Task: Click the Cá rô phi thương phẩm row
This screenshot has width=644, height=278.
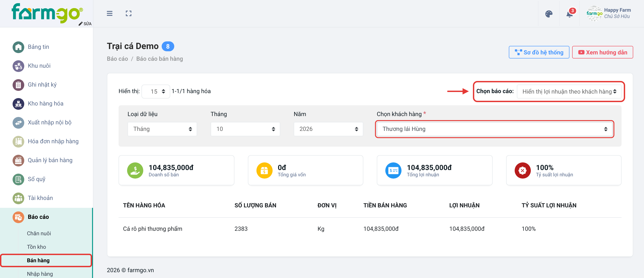Action: pos(370,229)
